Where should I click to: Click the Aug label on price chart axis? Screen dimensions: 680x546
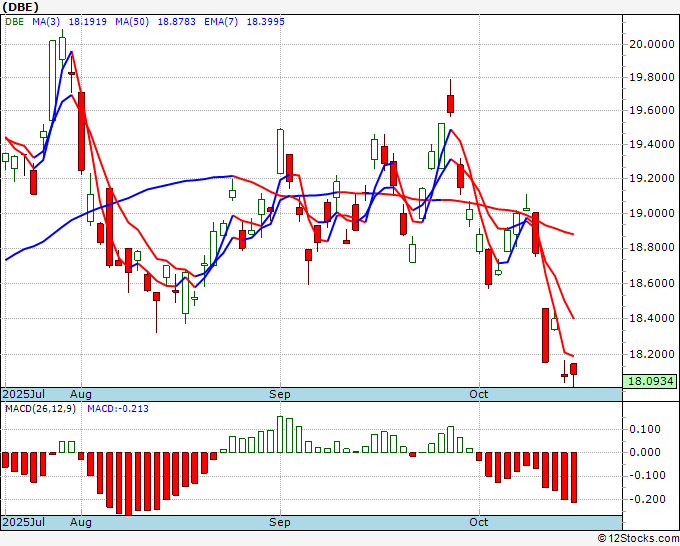tap(81, 394)
